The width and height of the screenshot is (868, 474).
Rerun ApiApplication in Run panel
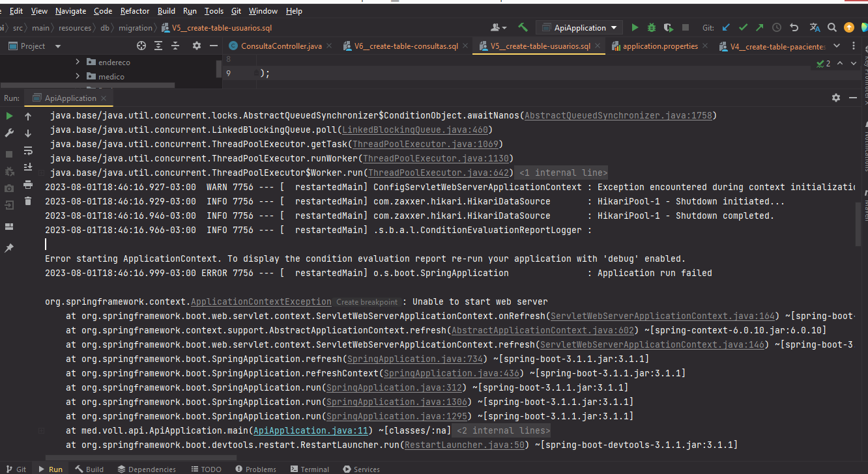[9, 116]
